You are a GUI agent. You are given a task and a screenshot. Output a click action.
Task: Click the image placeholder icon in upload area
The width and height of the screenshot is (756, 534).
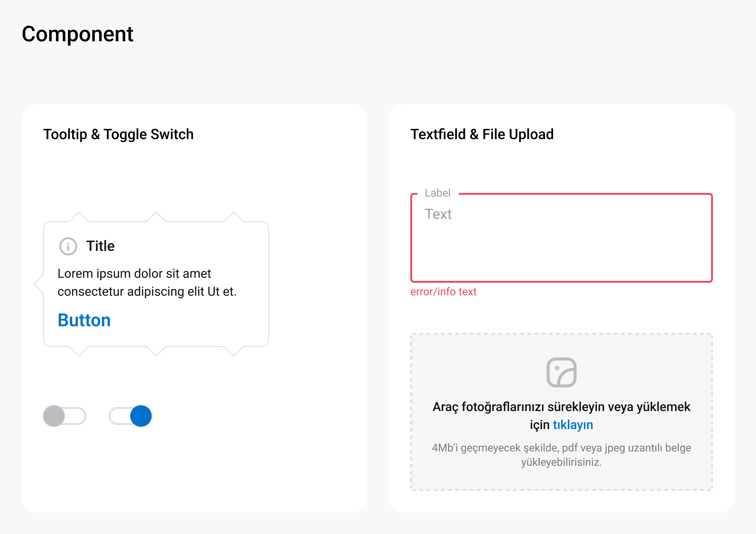[x=561, y=372]
